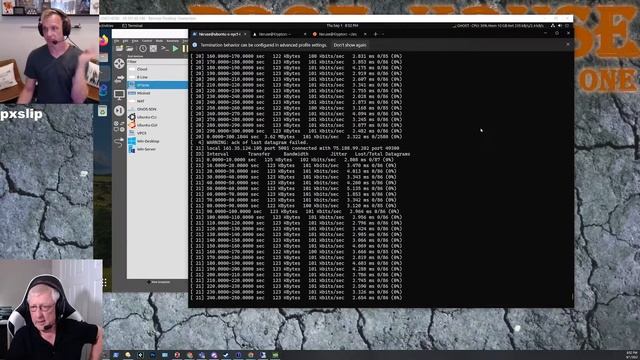Click the date and time in Ubuntu top bar
The width and height of the screenshot is (640, 360).
click(x=342, y=26)
